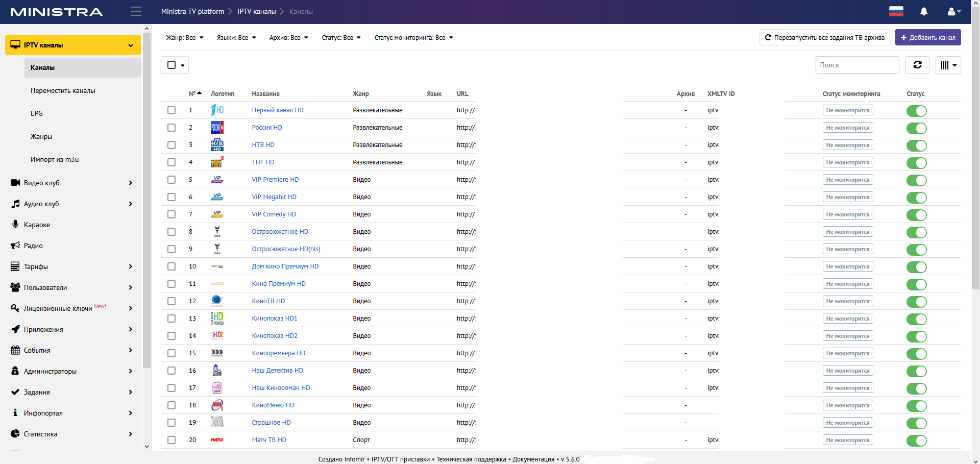This screenshot has height=464, width=980.
Task: Click the sidebar vertical scrollbar
Action: [147, 200]
